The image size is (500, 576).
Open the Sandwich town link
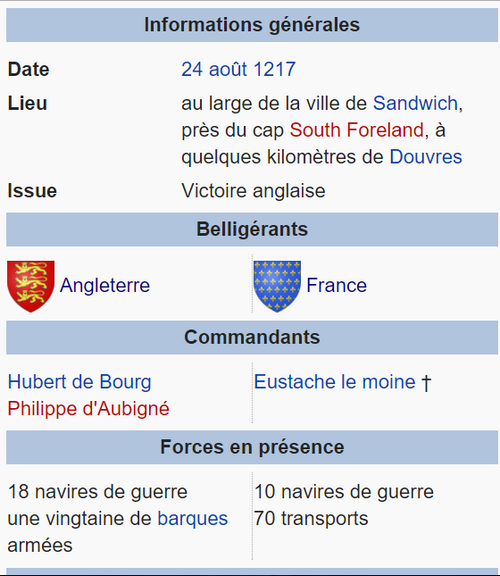(x=416, y=103)
